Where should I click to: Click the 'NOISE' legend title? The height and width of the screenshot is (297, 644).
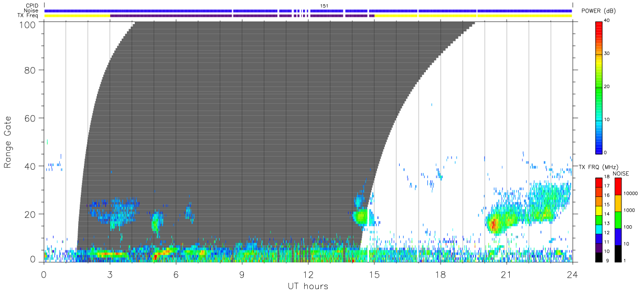click(621, 173)
